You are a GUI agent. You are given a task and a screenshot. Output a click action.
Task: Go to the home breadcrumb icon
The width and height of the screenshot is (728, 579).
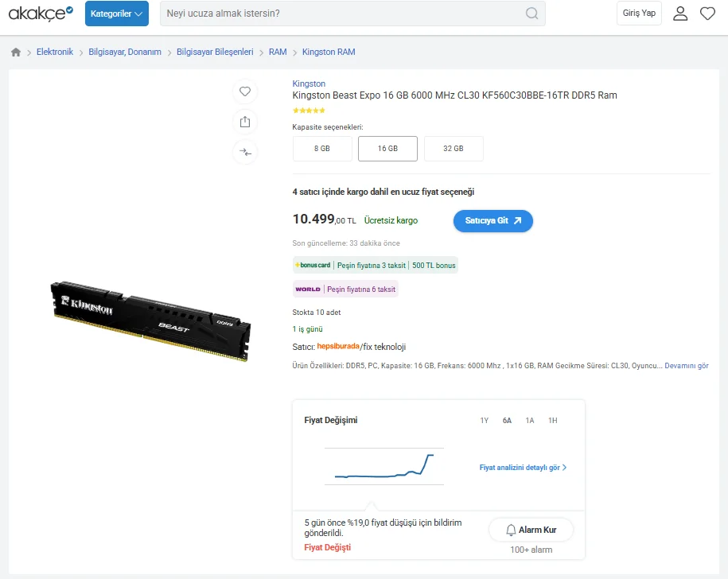click(16, 52)
